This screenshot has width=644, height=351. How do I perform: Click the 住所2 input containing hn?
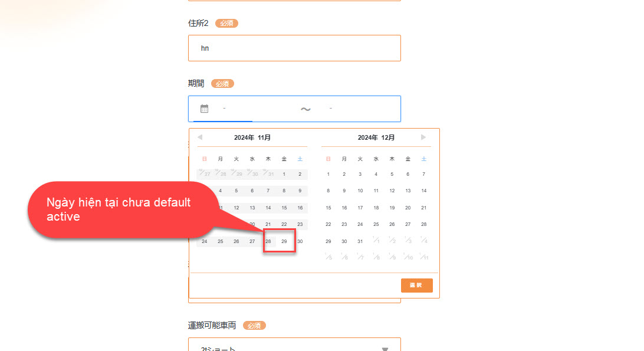pos(294,48)
